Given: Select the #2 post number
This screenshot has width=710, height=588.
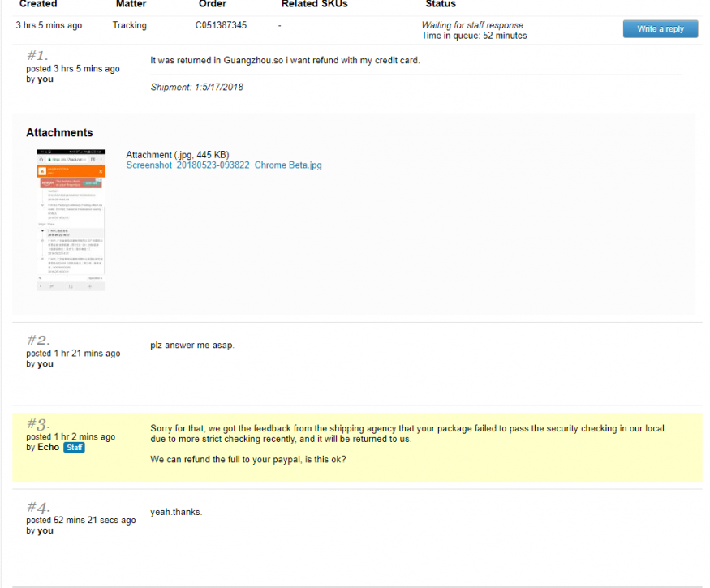Looking at the screenshot, I should click(x=38, y=341).
